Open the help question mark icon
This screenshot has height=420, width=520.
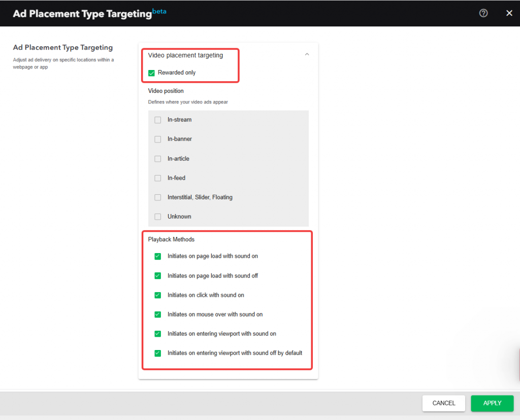click(483, 13)
